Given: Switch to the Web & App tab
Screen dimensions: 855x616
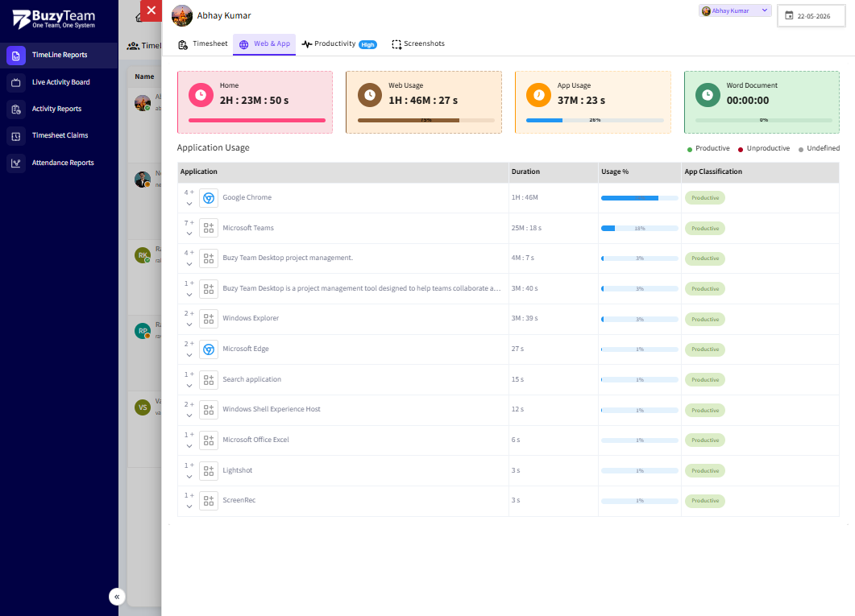Looking at the screenshot, I should [x=264, y=44].
